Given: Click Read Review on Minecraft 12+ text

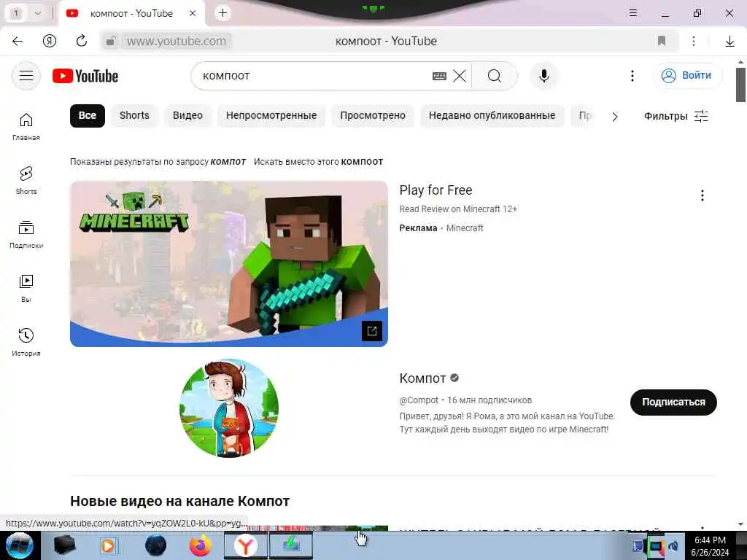Looking at the screenshot, I should 458,209.
